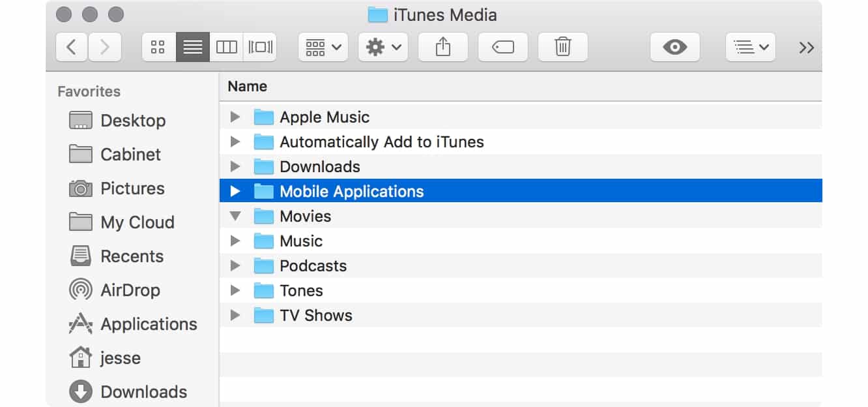
Task: Open the list options dropdown
Action: pyautogui.click(x=751, y=47)
